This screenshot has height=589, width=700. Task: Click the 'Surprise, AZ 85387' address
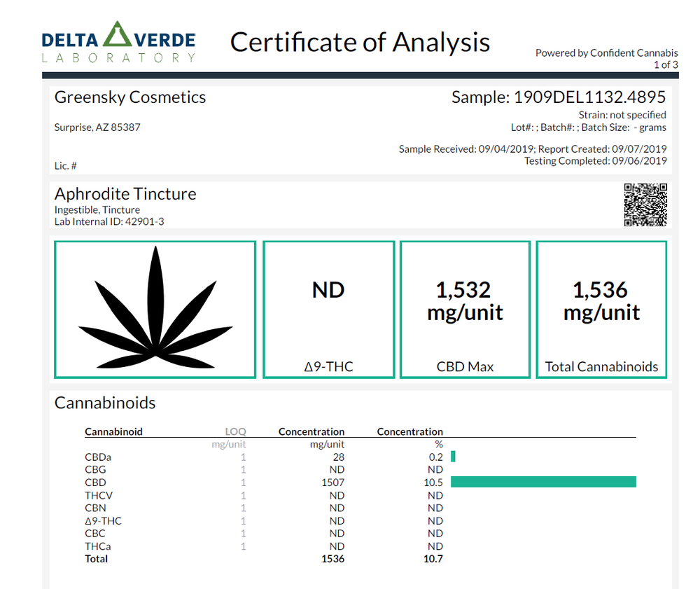[x=97, y=127]
